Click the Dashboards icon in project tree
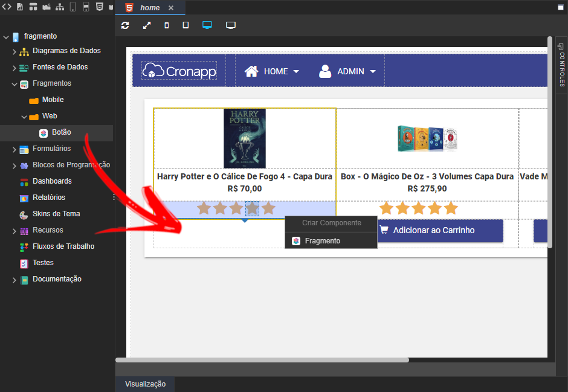568x392 pixels. click(24, 182)
